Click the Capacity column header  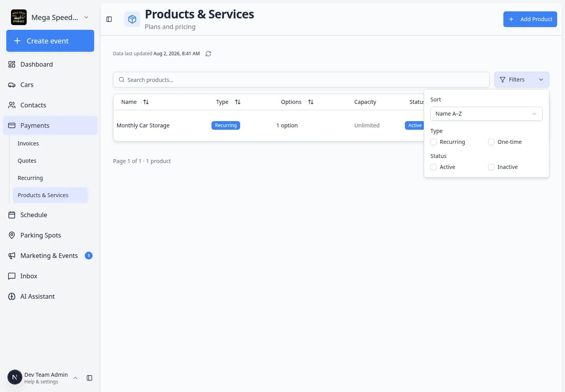point(365,102)
